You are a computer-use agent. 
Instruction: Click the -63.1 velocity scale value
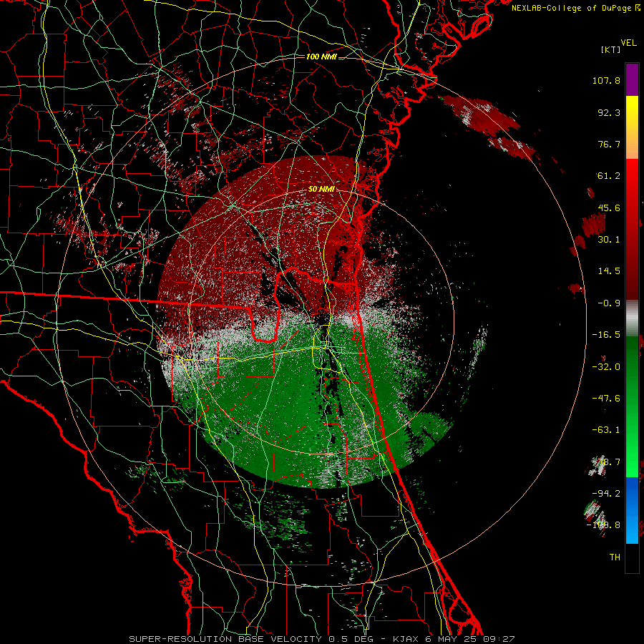click(x=606, y=430)
